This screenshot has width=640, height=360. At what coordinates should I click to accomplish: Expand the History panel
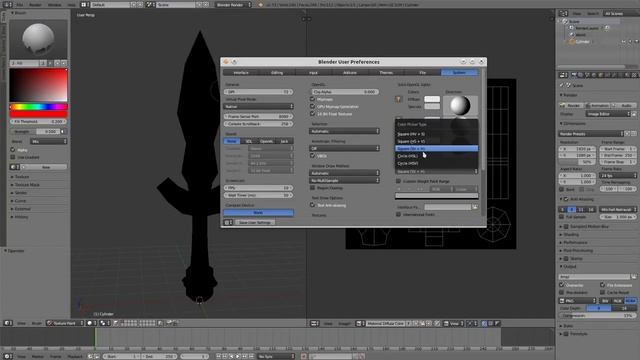[21, 217]
